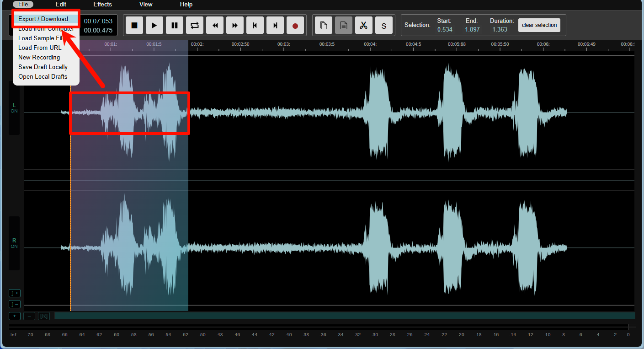This screenshot has width=644, height=349.
Task: Click the Stop playback button
Action: (x=134, y=26)
